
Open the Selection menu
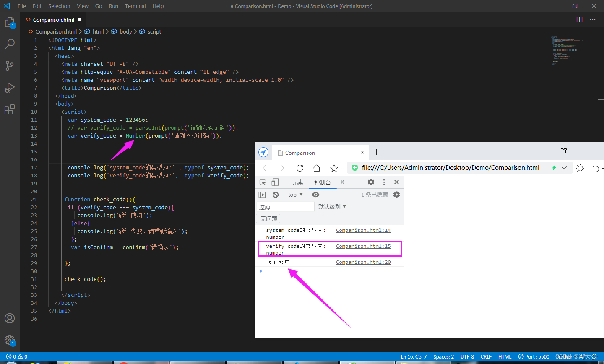pos(59,6)
